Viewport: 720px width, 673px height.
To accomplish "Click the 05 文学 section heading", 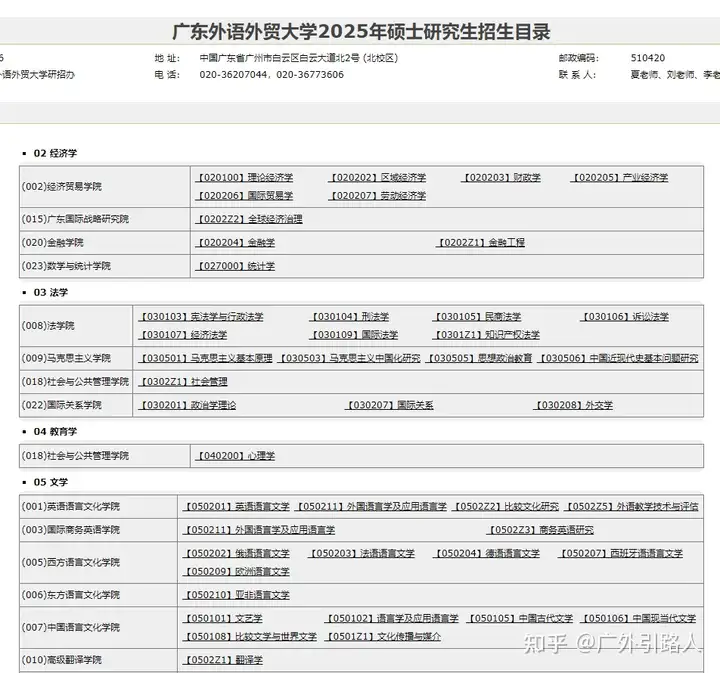I will [x=51, y=482].
